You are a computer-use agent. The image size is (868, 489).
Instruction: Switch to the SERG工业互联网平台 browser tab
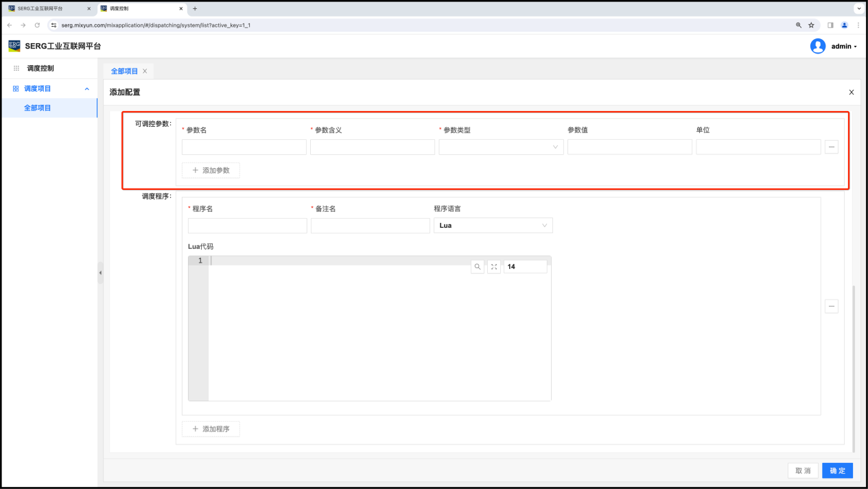[48, 8]
